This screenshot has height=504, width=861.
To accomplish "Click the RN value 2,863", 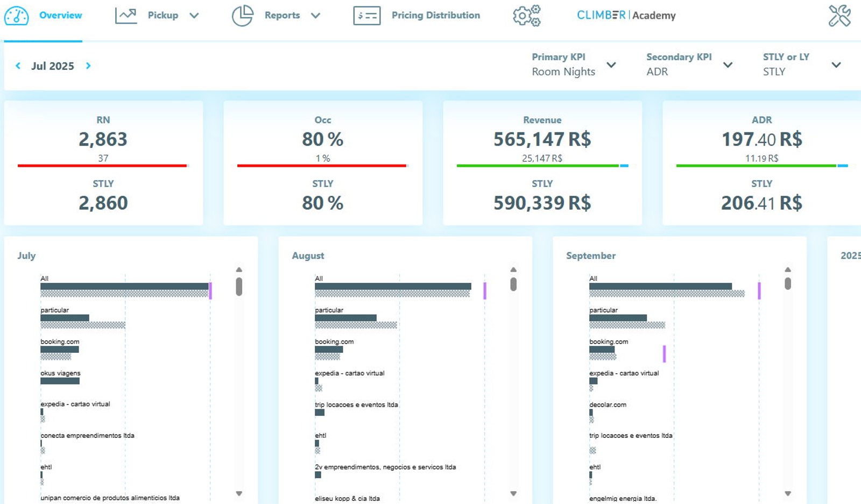I will coord(103,139).
